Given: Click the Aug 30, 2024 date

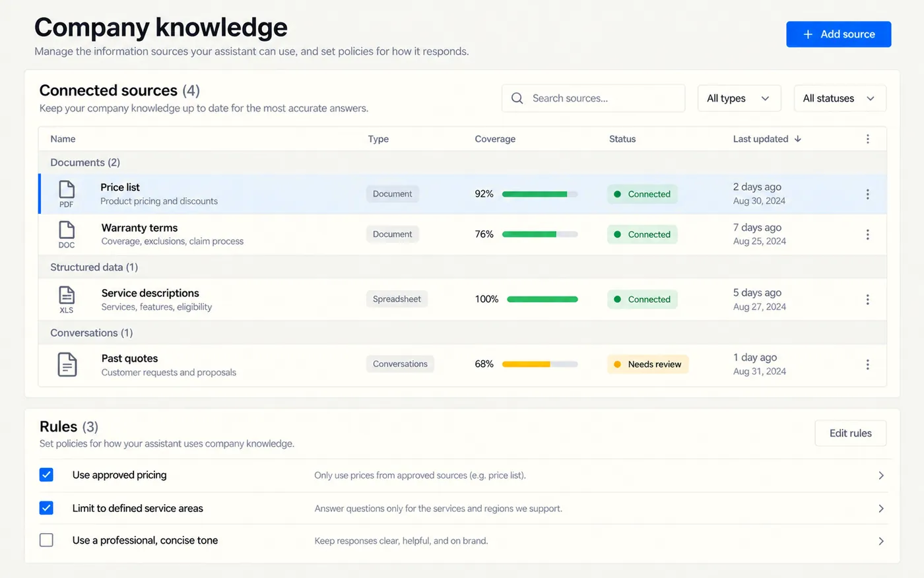Looking at the screenshot, I should point(759,201).
